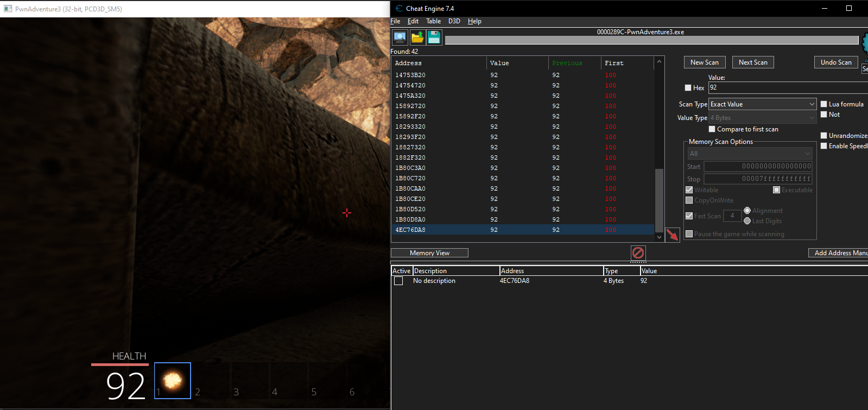The image size is (868, 410).
Task: Select result row 1475A320
Action: (523, 96)
